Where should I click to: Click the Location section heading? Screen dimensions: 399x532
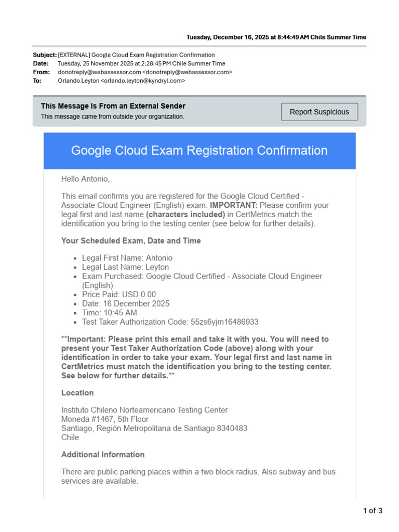[77, 393]
